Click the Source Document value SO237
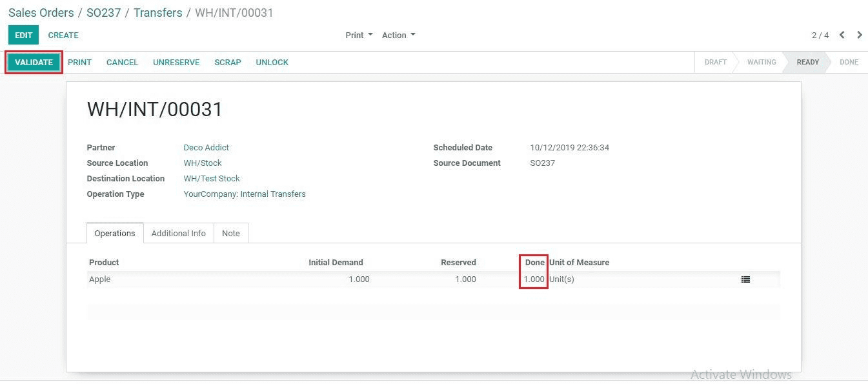 click(x=542, y=163)
